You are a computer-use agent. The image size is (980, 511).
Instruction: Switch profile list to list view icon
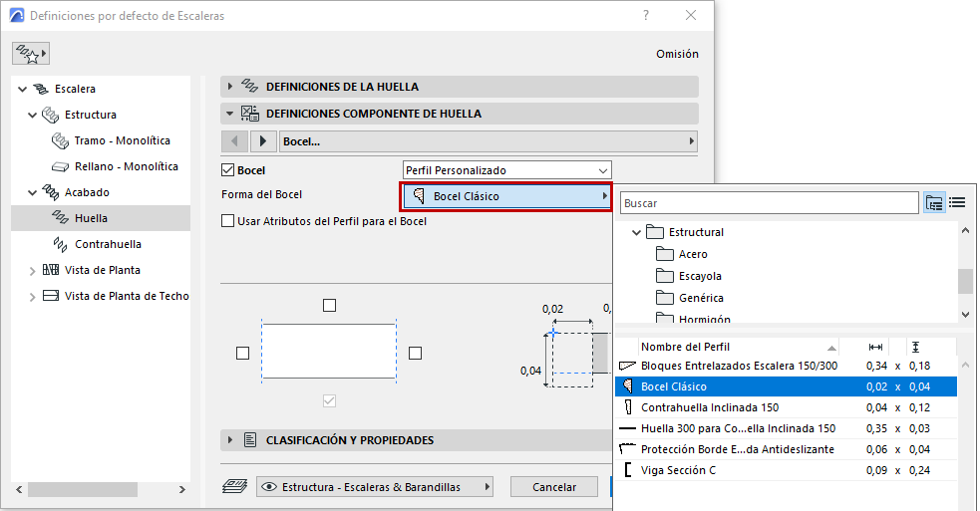(958, 203)
